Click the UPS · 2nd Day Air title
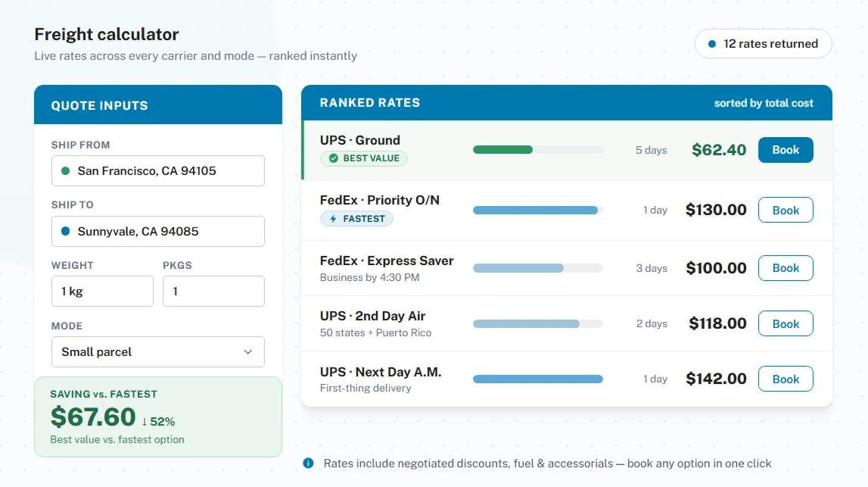The image size is (868, 487). [372, 317]
